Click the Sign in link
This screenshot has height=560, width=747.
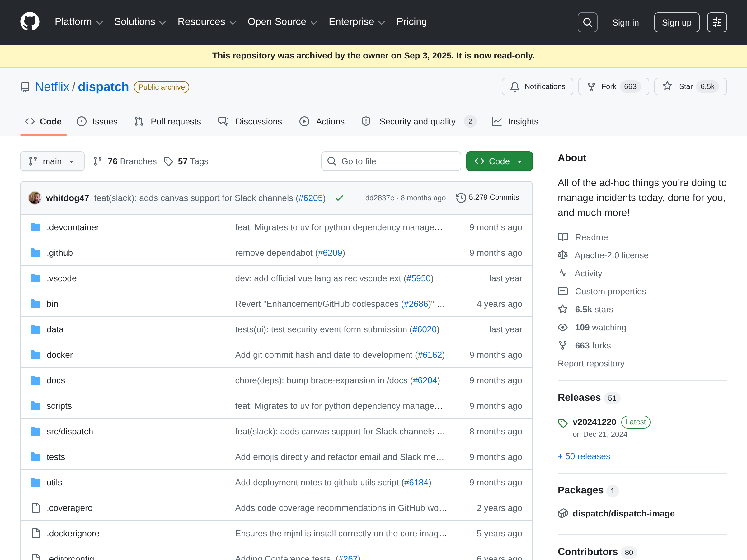[625, 23]
